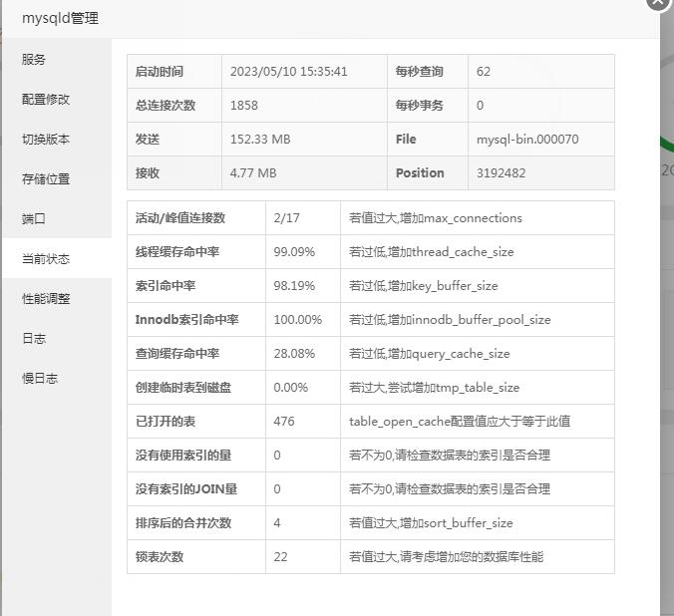Click the 28.08% query cache hit rate

pos(294,354)
